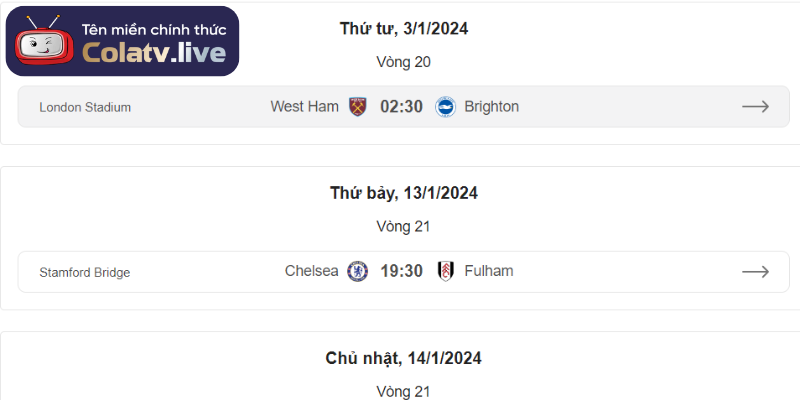Click the Brighton club crest

pos(445,107)
